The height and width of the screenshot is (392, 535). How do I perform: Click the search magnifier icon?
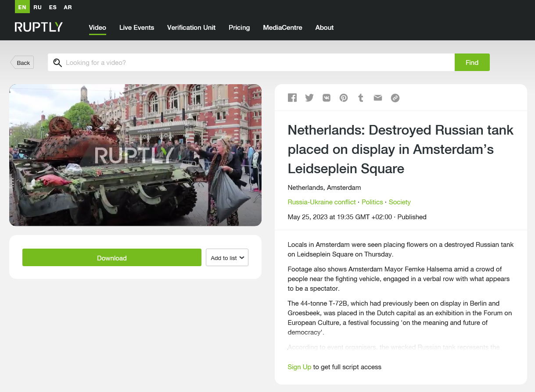click(x=57, y=63)
